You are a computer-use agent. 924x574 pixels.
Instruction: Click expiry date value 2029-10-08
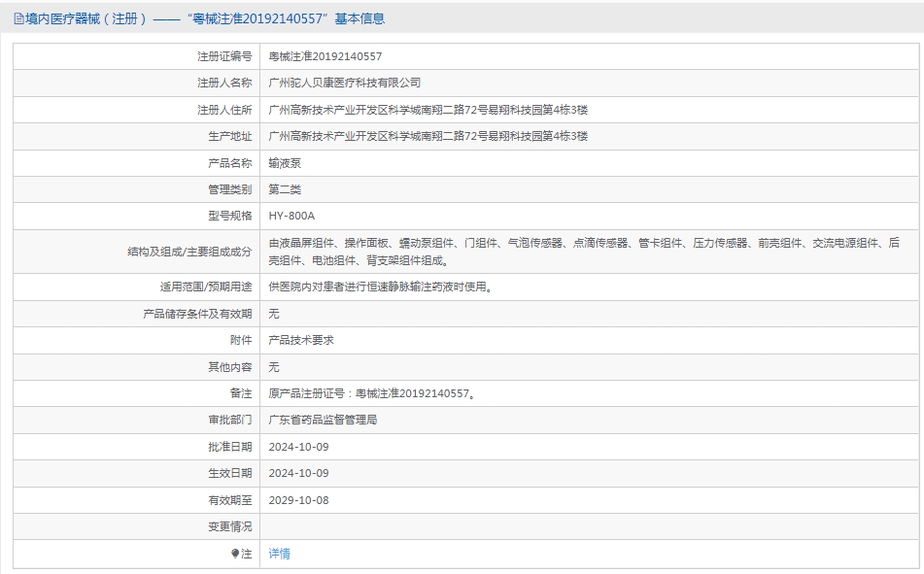pos(298,500)
